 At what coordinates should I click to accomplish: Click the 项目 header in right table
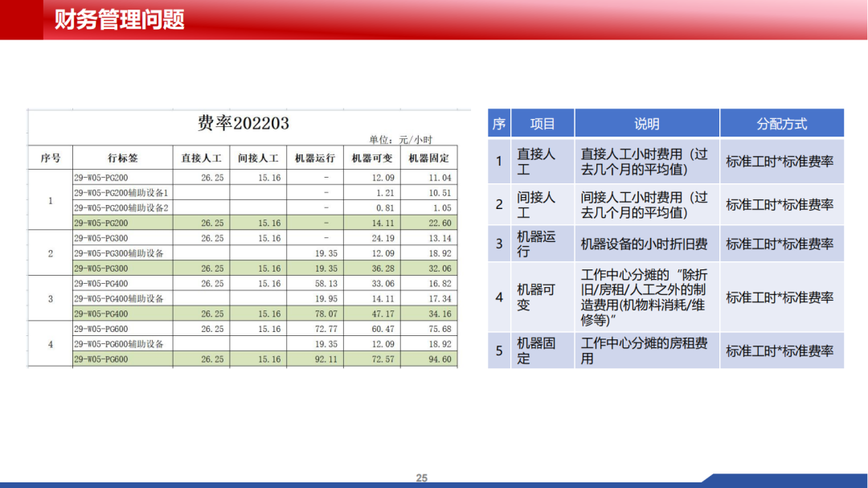click(542, 124)
